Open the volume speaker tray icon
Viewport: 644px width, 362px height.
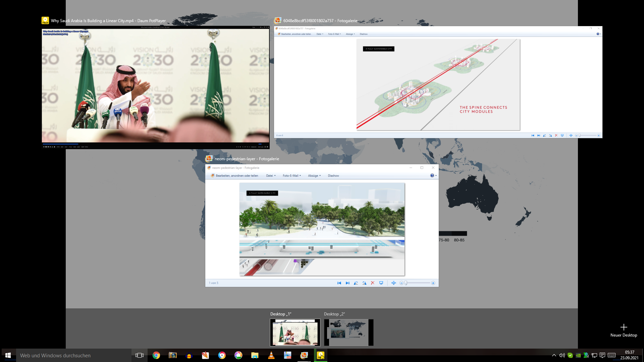click(562, 355)
